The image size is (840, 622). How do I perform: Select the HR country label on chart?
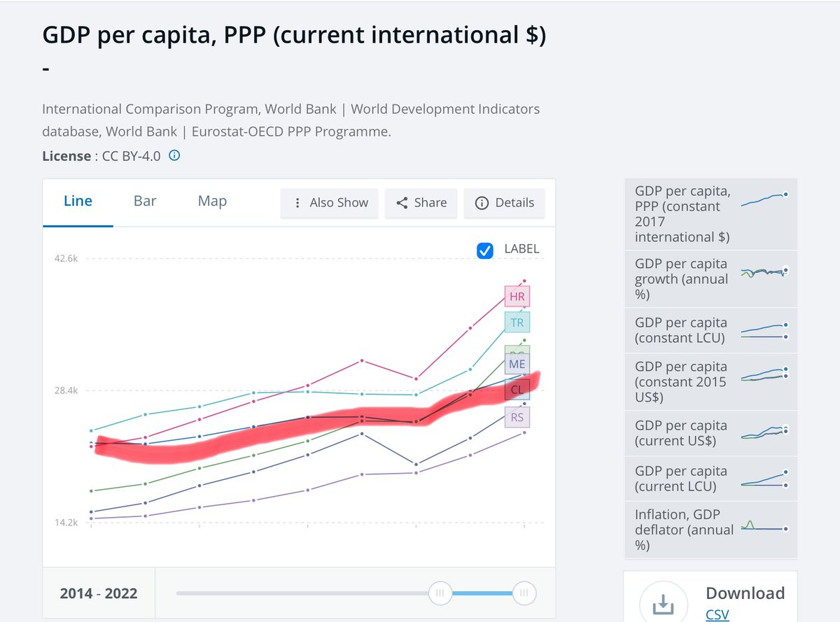[517, 297]
